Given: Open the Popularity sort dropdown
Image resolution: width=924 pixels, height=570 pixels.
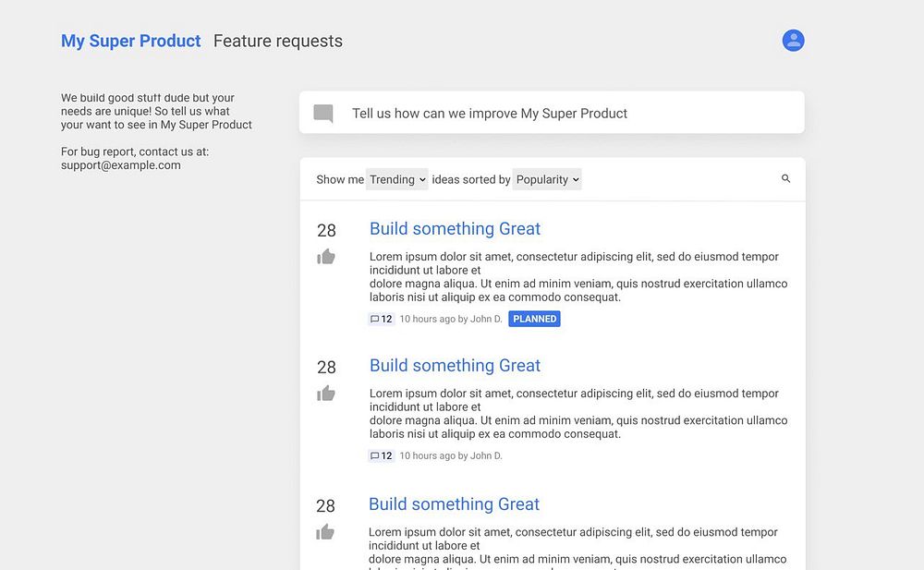Looking at the screenshot, I should click(547, 179).
